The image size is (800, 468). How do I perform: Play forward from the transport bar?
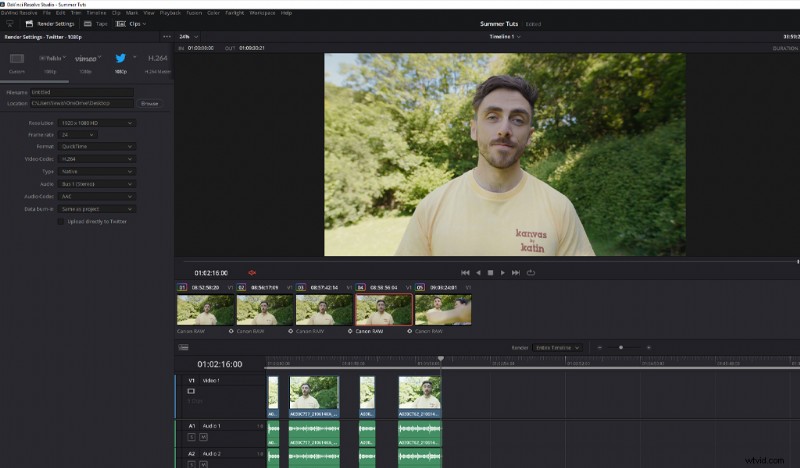pos(503,273)
